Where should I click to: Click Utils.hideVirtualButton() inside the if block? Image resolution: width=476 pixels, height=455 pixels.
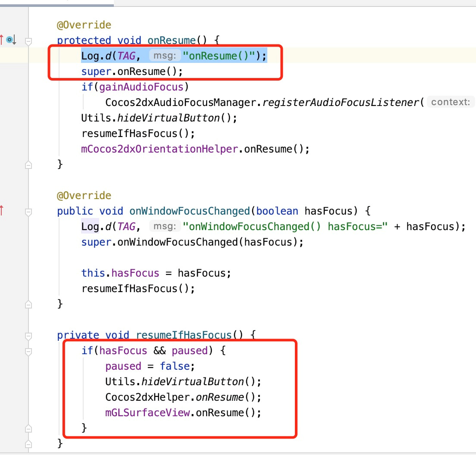click(x=183, y=382)
